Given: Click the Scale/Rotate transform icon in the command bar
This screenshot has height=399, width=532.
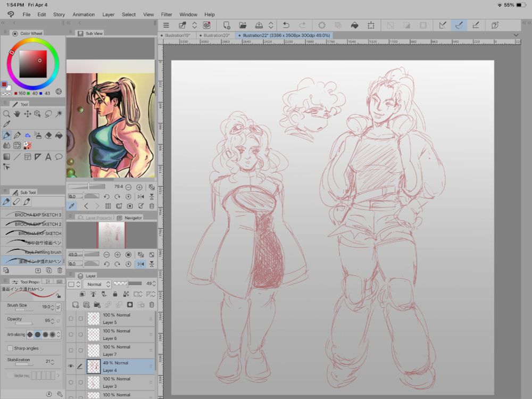Looking at the screenshot, I should (371, 25).
